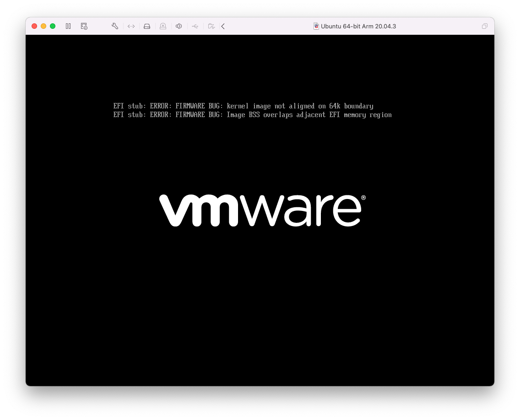Enter full screen with green button
Screen dimensions: 520x420
click(x=53, y=26)
